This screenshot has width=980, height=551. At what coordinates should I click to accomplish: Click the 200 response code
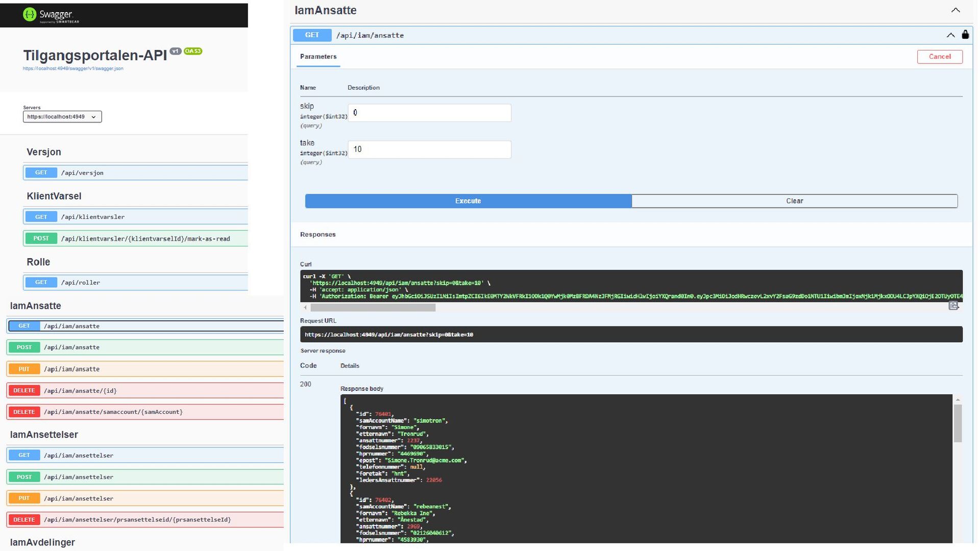coord(305,384)
